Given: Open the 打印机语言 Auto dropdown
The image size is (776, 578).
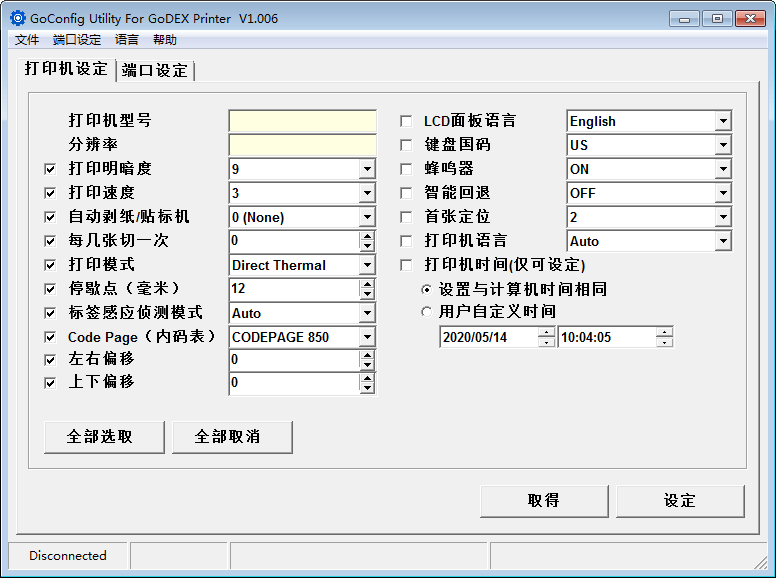Looking at the screenshot, I should point(723,241).
